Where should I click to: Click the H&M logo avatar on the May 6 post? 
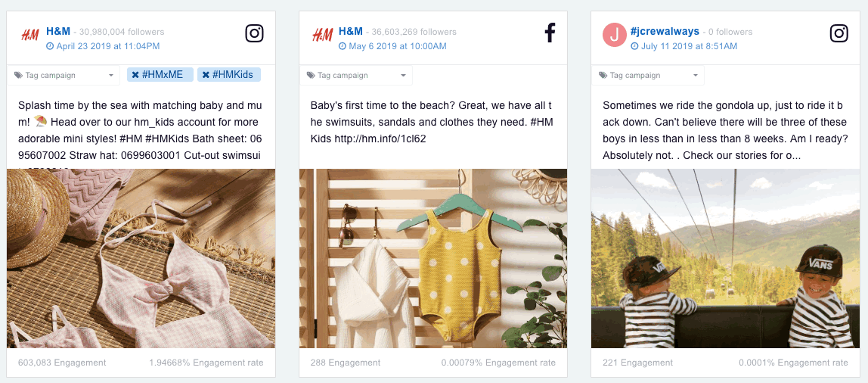click(x=322, y=36)
